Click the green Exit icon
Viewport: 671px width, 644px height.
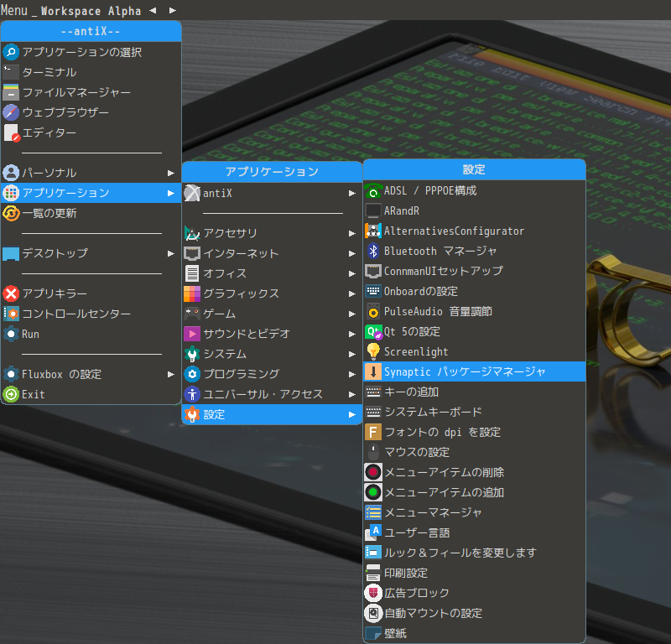click(11, 394)
